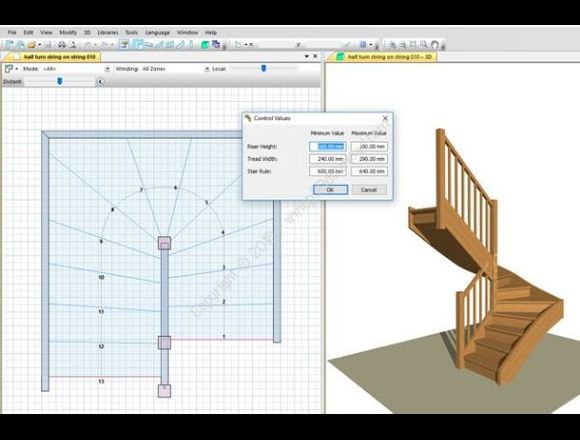Image resolution: width=580 pixels, height=440 pixels.
Task: Click the Redo toolbar icon
Action: [105, 45]
